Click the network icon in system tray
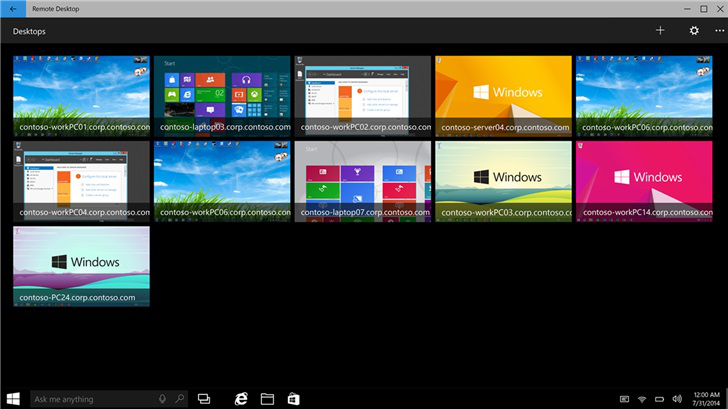 [642, 399]
